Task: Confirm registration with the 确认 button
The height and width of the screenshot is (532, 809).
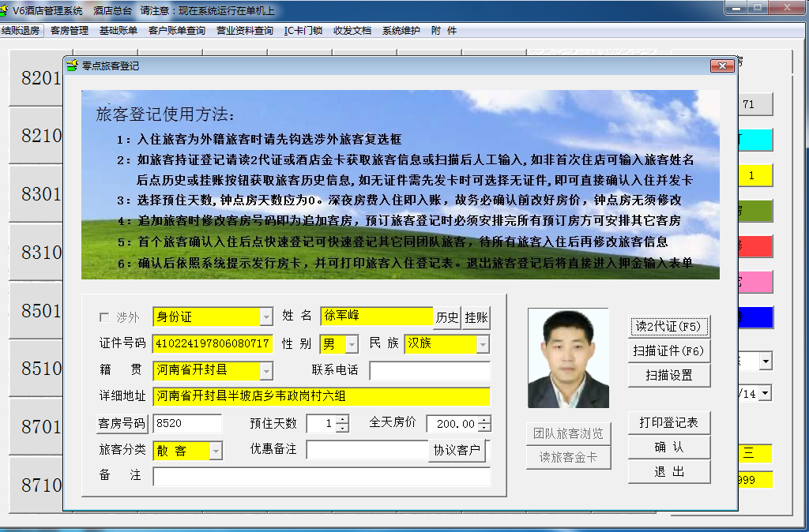Action: click(x=668, y=447)
